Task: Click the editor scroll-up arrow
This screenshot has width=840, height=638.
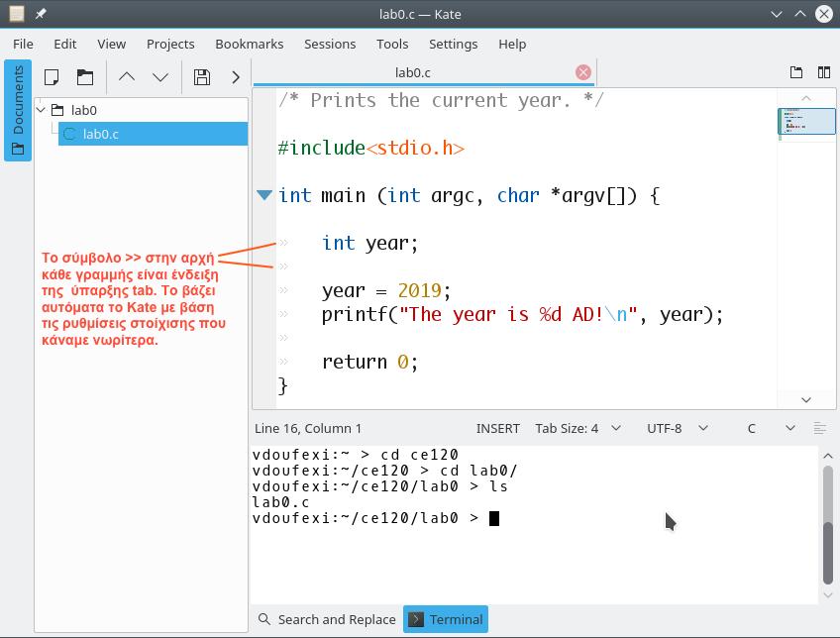Action: point(806,98)
